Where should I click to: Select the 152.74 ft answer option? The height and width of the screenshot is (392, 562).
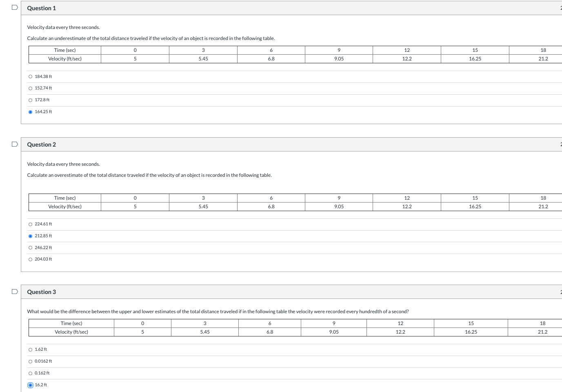pyautogui.click(x=30, y=88)
